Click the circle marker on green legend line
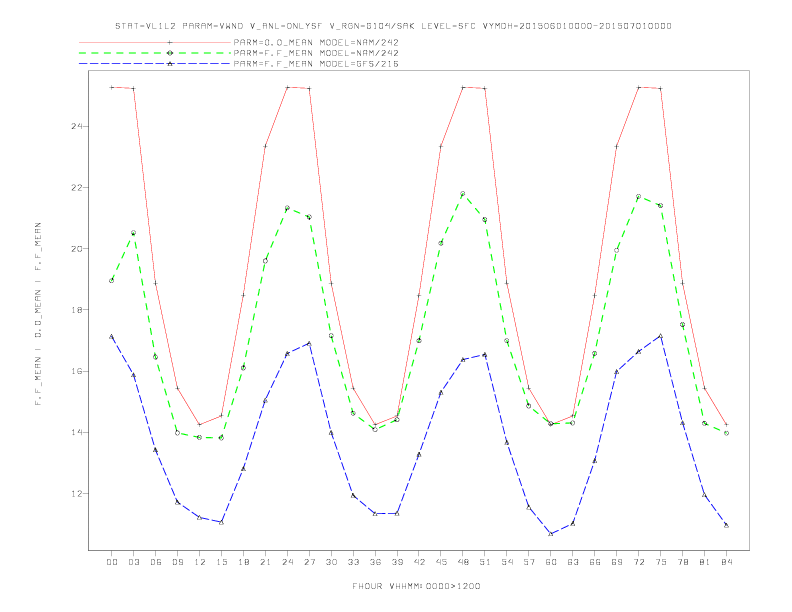 tap(170, 53)
